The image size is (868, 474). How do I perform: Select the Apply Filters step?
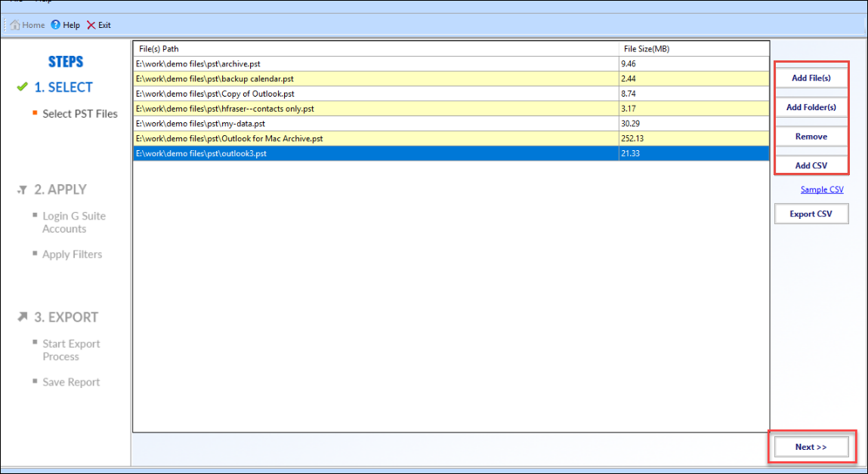72,254
